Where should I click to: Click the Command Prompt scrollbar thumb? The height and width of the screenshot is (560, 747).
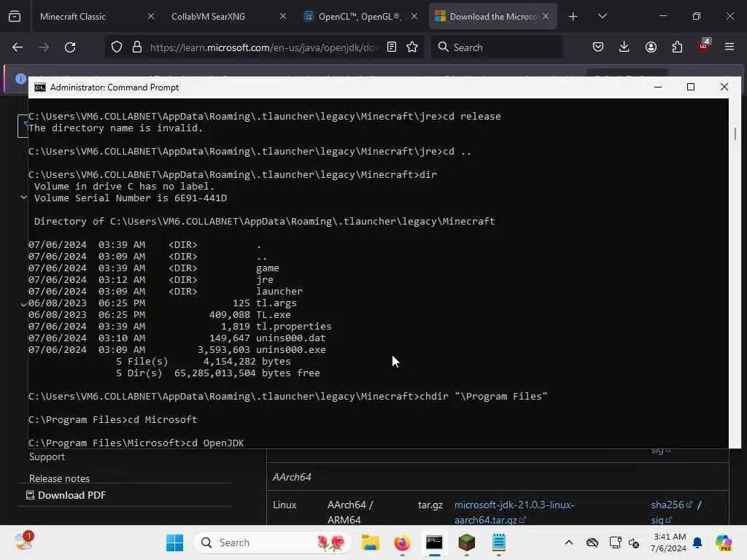pyautogui.click(x=735, y=134)
